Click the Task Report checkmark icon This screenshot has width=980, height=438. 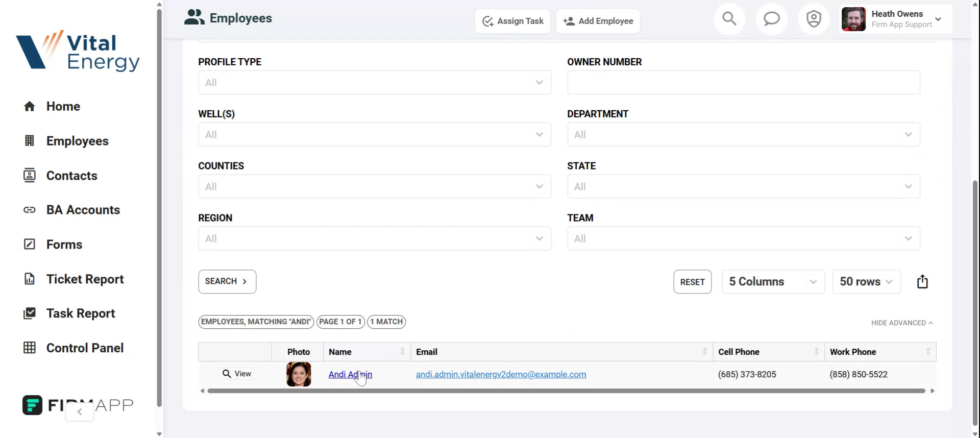coord(30,313)
